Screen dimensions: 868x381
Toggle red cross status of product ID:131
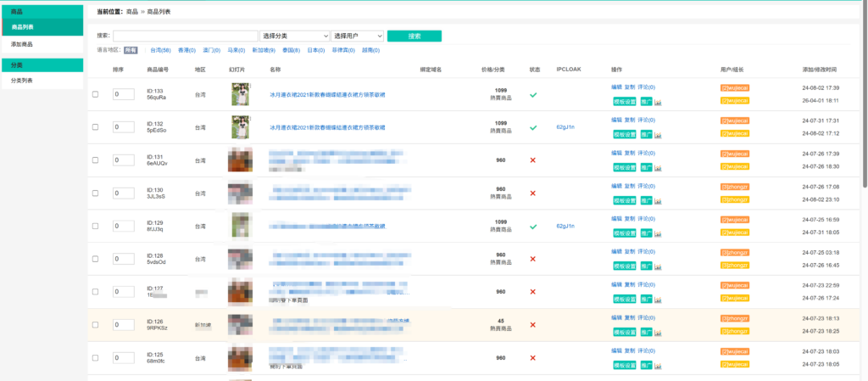point(533,160)
